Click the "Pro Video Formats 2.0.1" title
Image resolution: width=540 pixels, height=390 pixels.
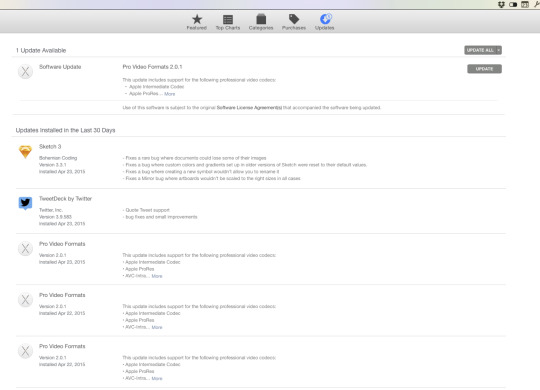click(x=152, y=67)
